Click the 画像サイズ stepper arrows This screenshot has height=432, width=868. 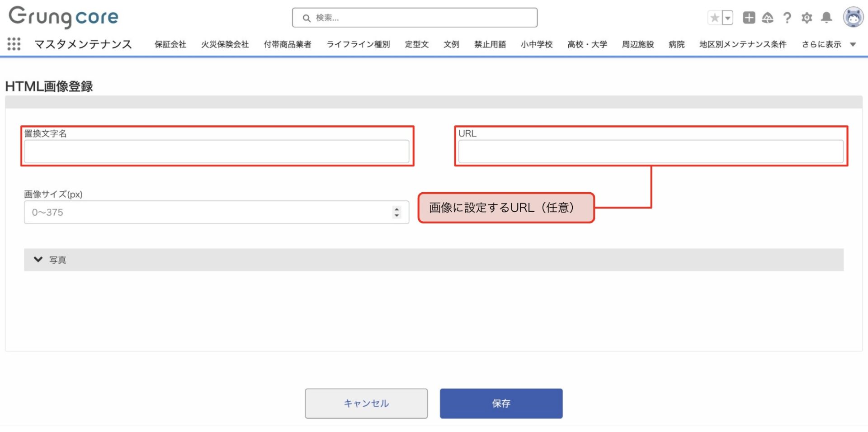[x=396, y=212]
